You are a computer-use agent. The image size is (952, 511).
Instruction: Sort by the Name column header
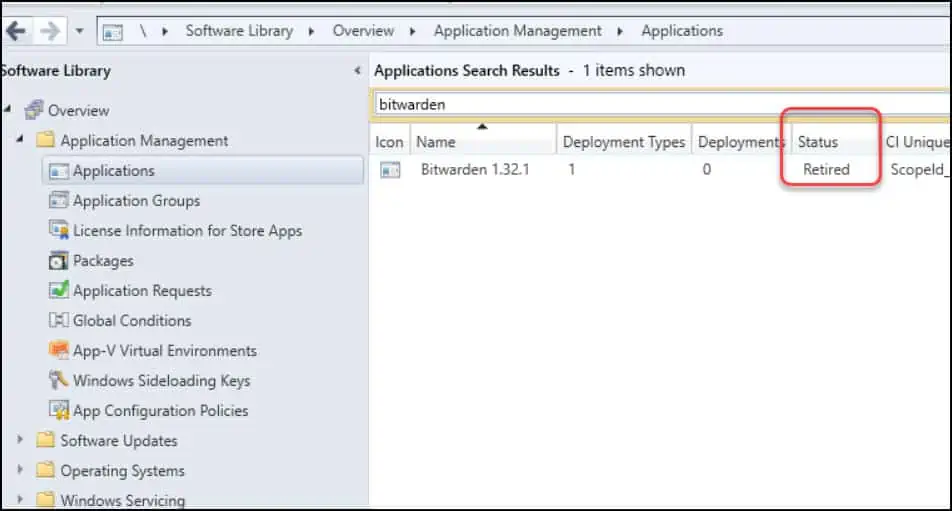pyautogui.click(x=483, y=142)
